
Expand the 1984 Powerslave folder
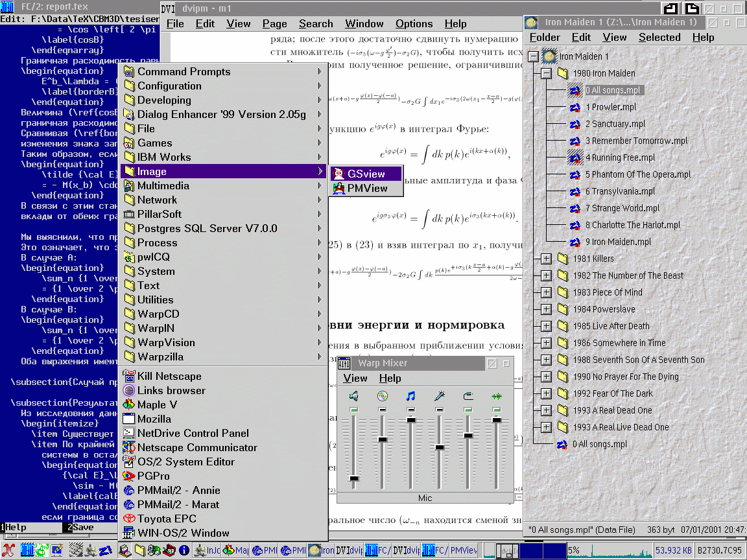pyautogui.click(x=546, y=309)
